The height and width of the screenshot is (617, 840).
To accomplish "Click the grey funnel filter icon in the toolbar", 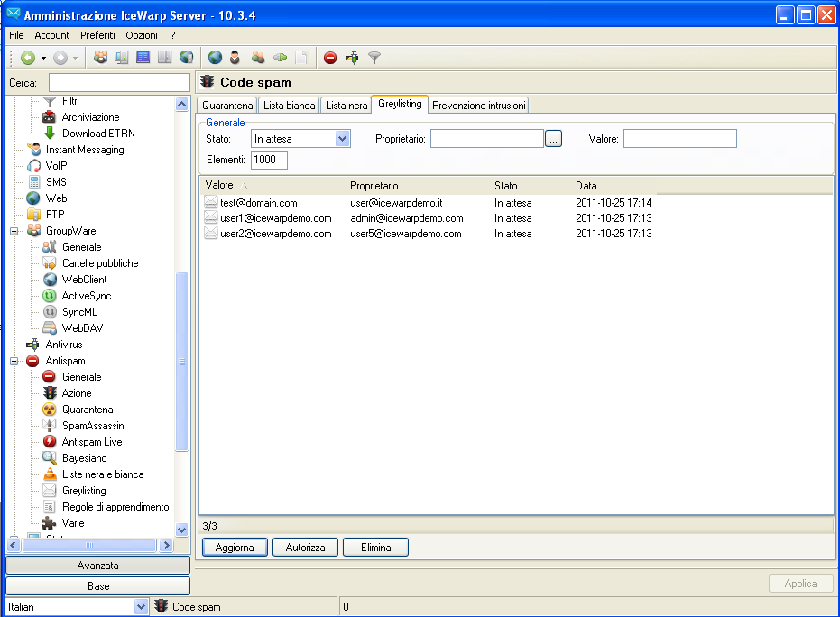I will [x=374, y=58].
